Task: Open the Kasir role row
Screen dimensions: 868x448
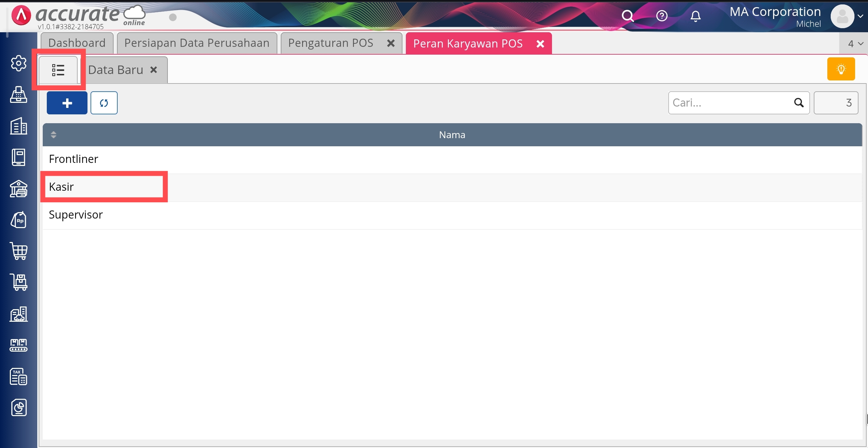Action: (62, 187)
